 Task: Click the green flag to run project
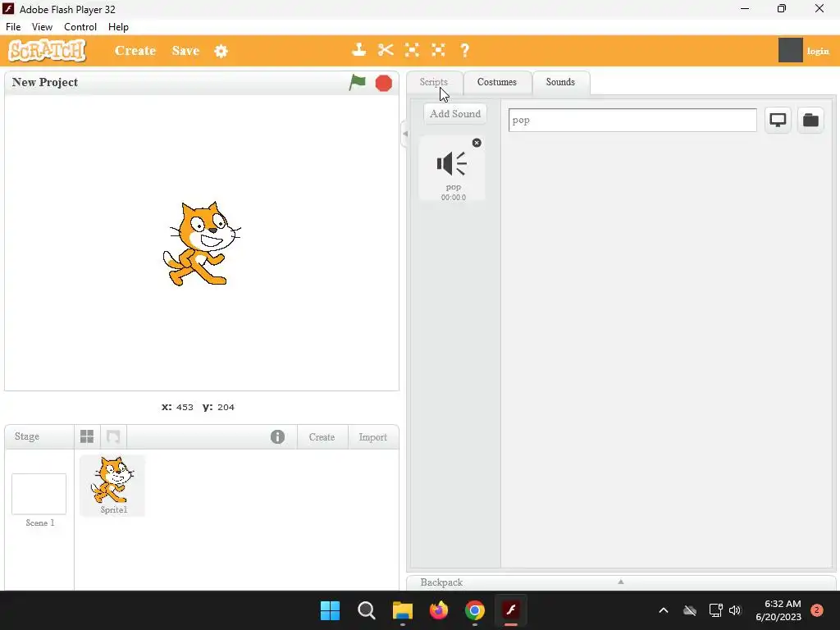tap(358, 83)
